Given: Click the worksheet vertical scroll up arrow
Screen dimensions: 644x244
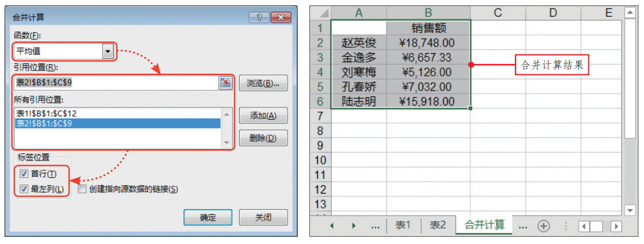Looking at the screenshot, I should click(630, 13).
